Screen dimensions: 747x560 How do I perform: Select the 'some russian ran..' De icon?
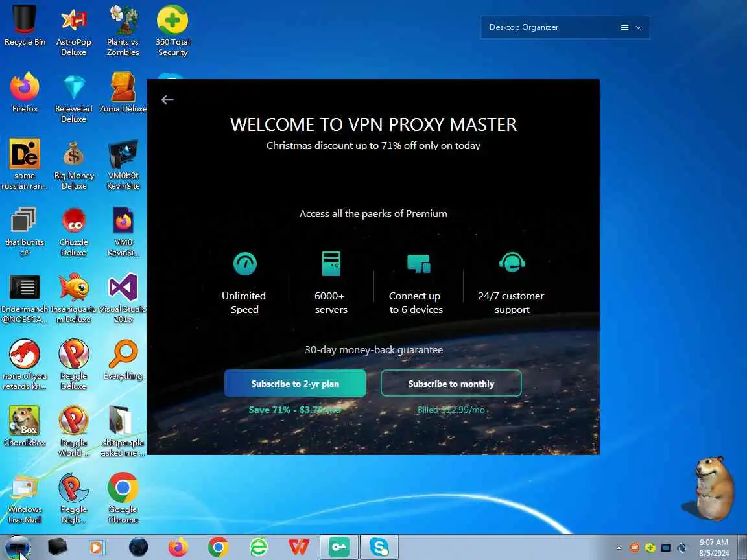(x=25, y=164)
